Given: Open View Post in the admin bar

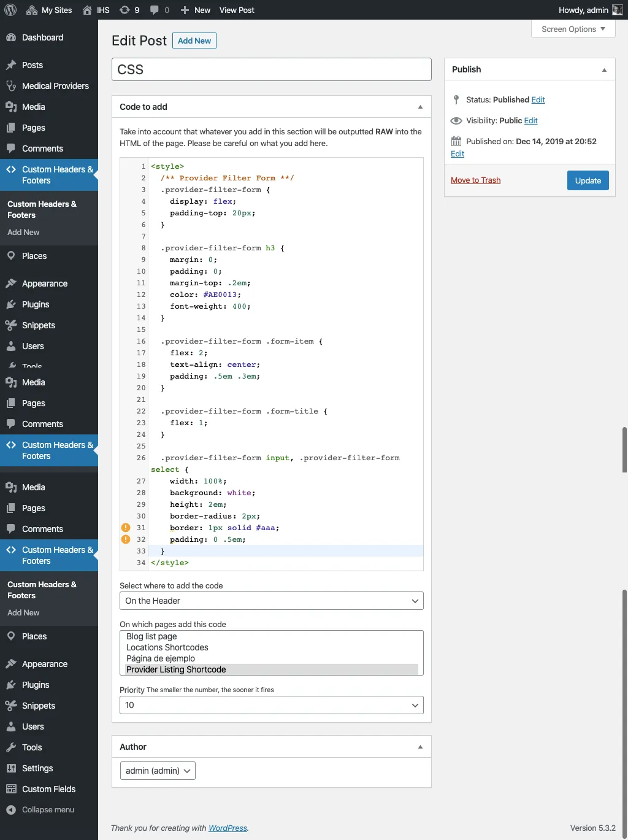Looking at the screenshot, I should 237,10.
